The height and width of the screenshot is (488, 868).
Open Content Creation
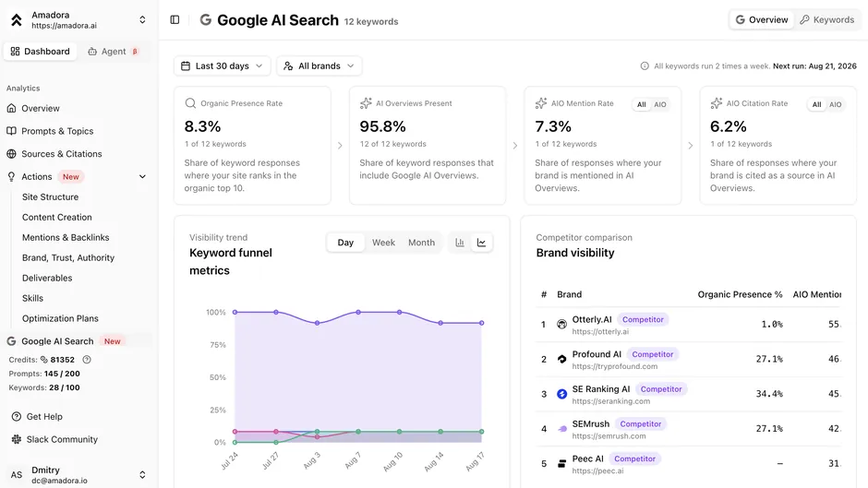coord(57,218)
